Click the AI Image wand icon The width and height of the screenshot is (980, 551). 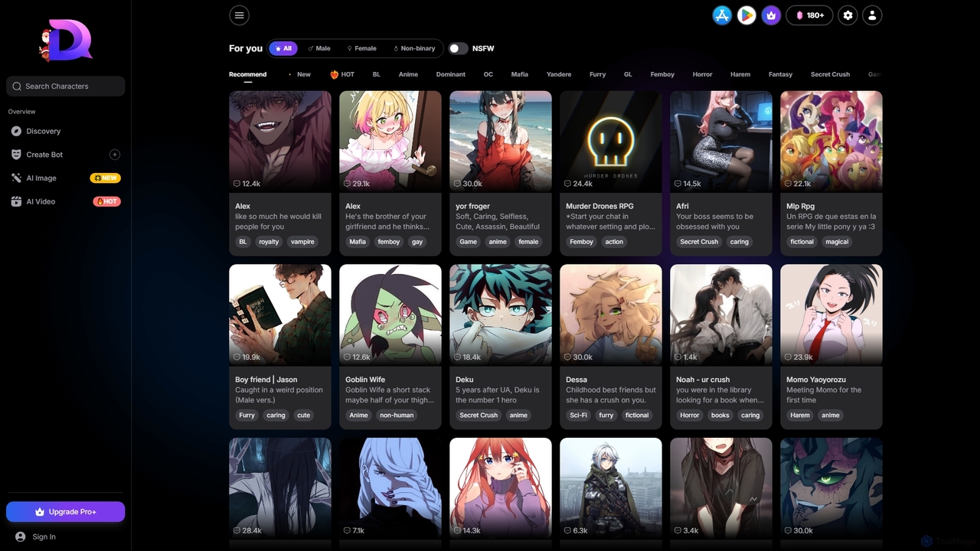[17, 178]
